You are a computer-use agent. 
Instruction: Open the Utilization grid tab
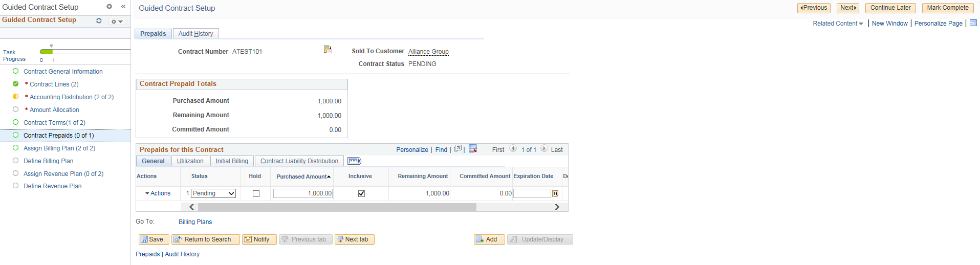[190, 161]
